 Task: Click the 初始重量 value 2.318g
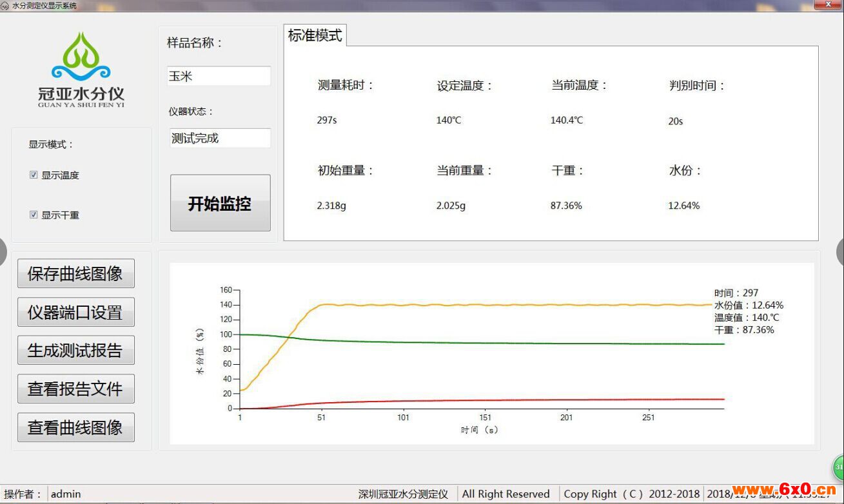tap(331, 206)
